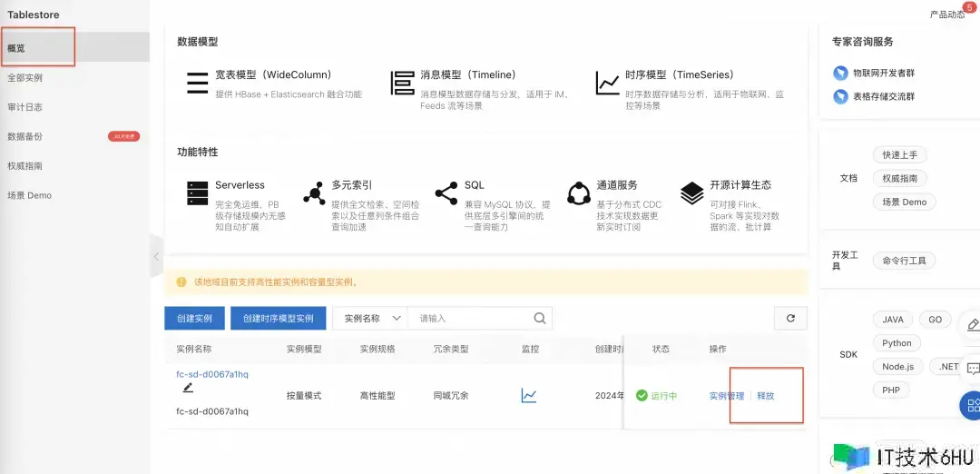Click the monitoring chart icon in instance row
The height and width of the screenshot is (474, 980).
528,396
